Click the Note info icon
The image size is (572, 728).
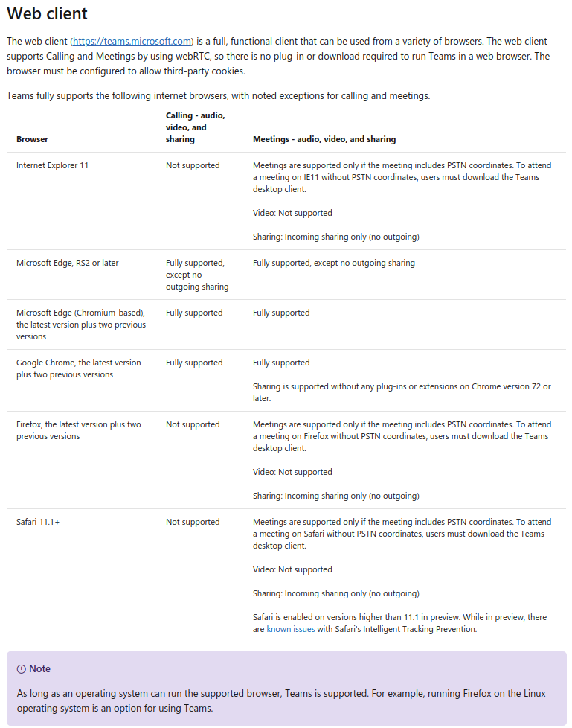tap(21, 669)
